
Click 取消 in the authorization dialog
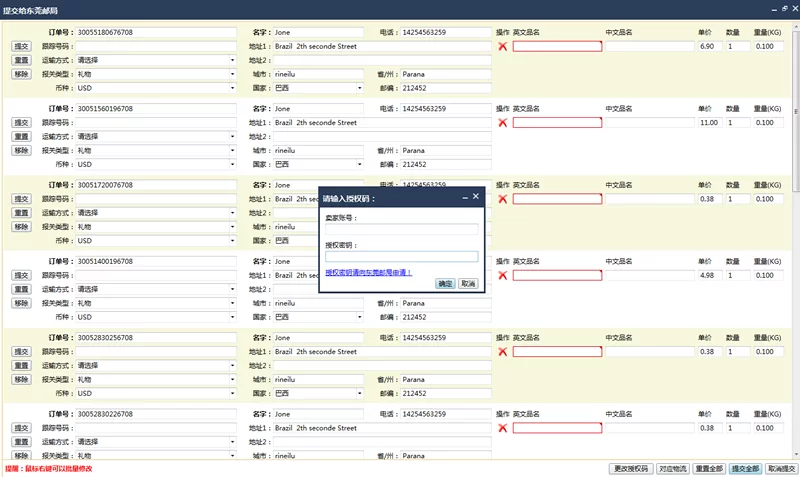coord(468,284)
